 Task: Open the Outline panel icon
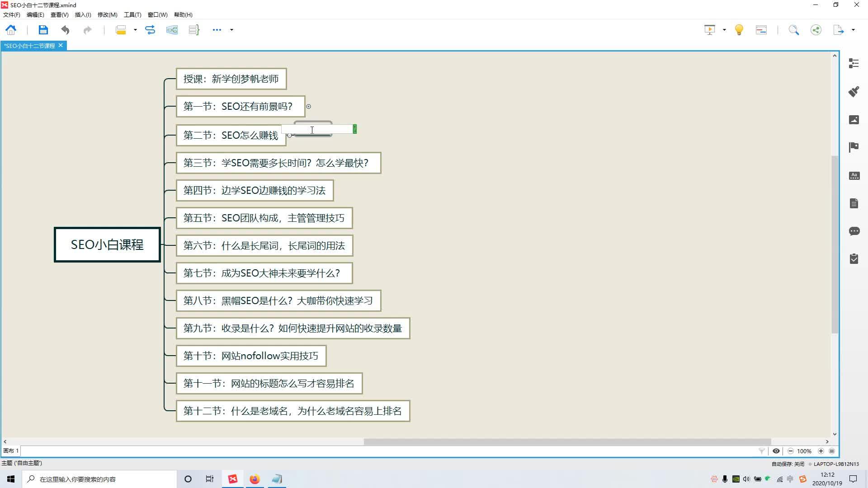click(x=854, y=63)
